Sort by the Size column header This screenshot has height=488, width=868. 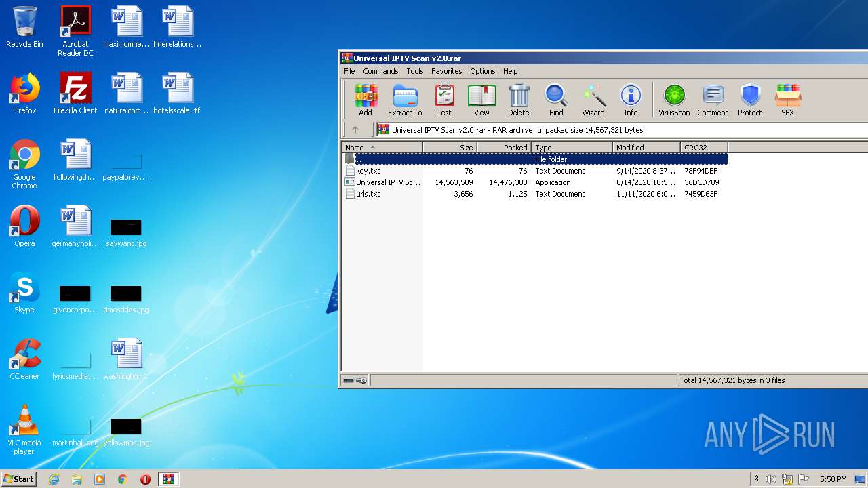point(450,147)
